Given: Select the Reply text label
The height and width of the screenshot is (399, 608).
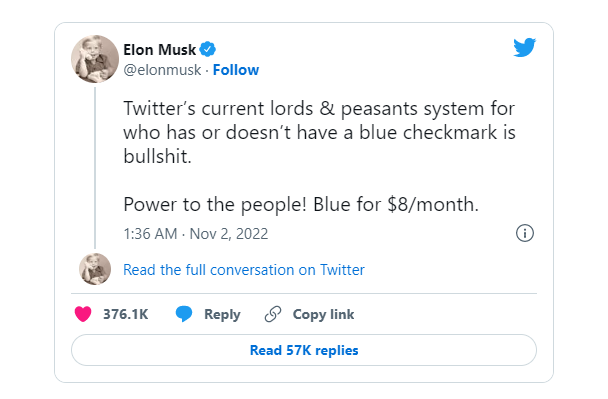Looking at the screenshot, I should pyautogui.click(x=222, y=314).
